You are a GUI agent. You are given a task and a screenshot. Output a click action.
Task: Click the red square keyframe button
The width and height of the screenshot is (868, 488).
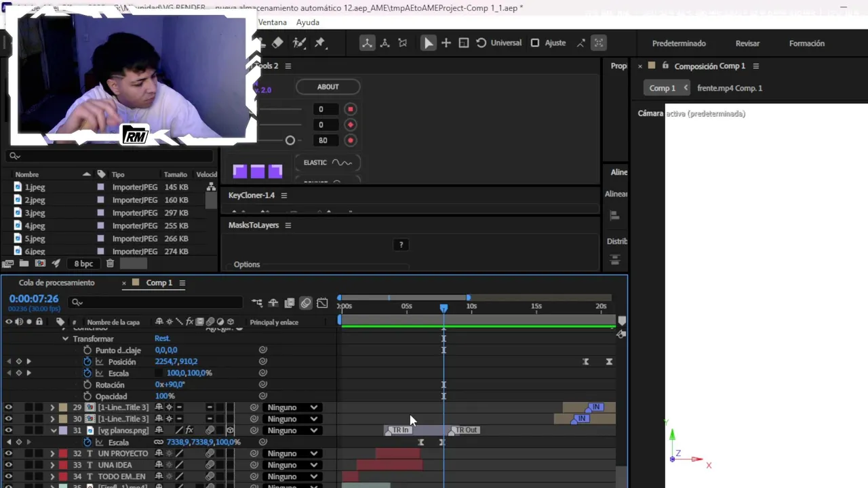tap(351, 109)
